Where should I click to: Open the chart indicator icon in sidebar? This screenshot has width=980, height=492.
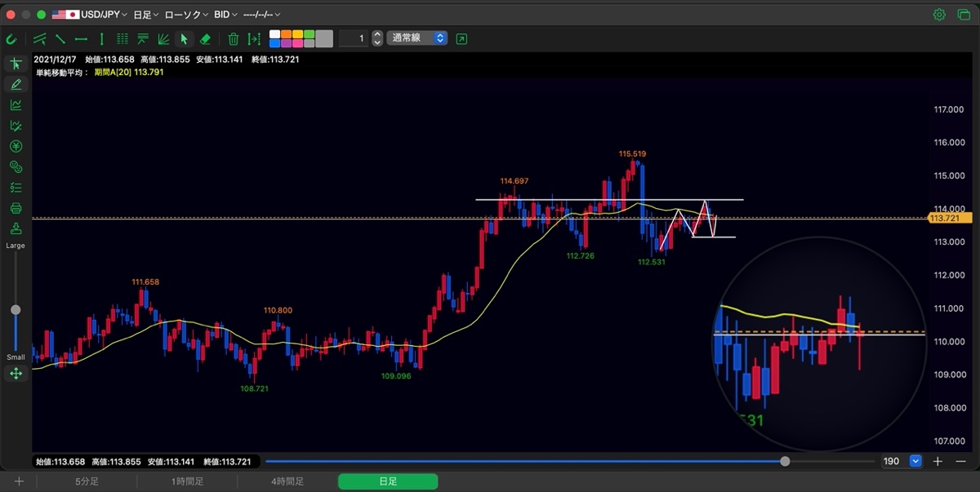[16, 104]
